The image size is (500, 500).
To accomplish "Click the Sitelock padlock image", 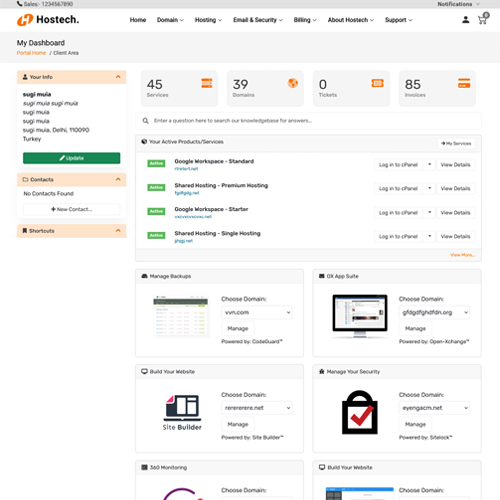I will [360, 412].
